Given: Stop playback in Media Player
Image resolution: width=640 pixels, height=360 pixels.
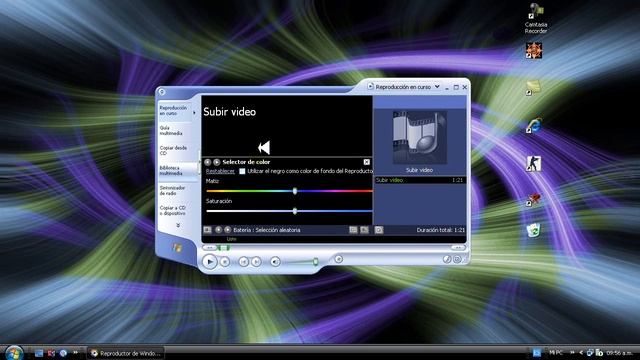Looking at the screenshot, I should 224,262.
